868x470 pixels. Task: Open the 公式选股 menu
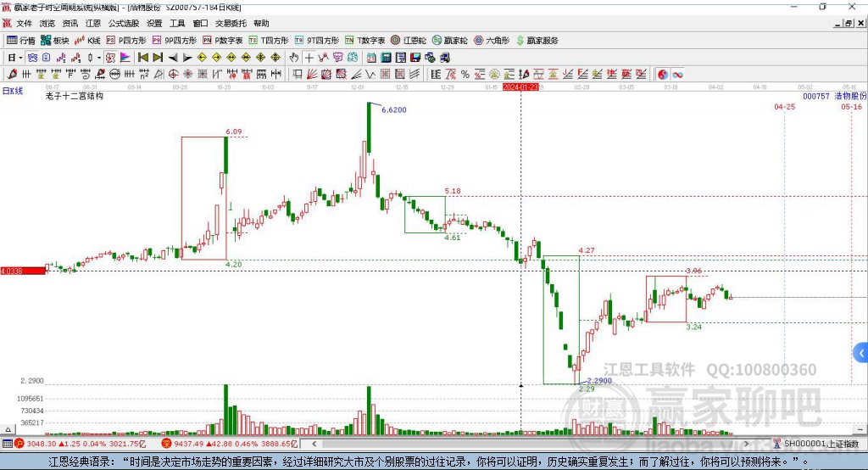click(x=124, y=23)
